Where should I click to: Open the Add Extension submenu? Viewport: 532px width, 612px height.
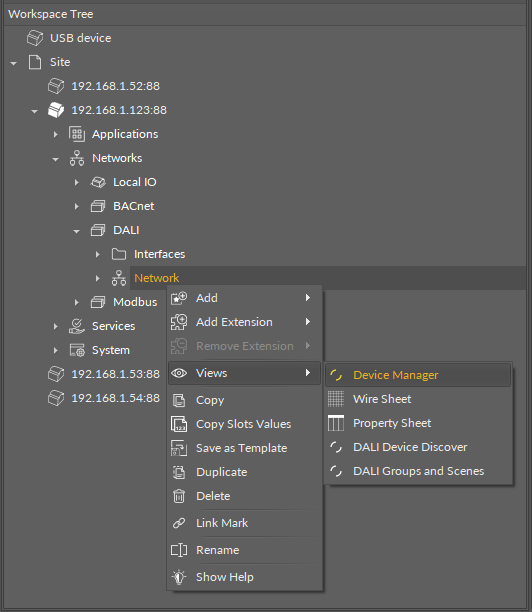245,322
